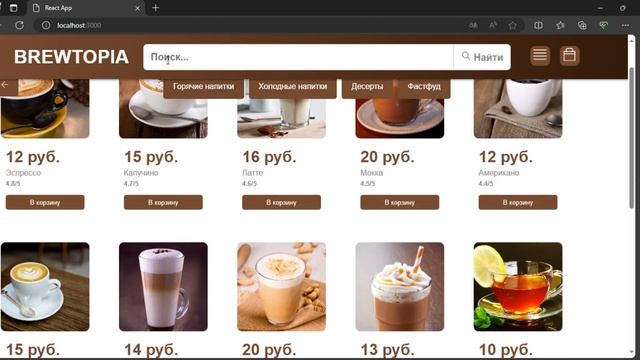Viewport: 640px width, 360px height.
Task: Click the Латте product name
Action: (253, 173)
